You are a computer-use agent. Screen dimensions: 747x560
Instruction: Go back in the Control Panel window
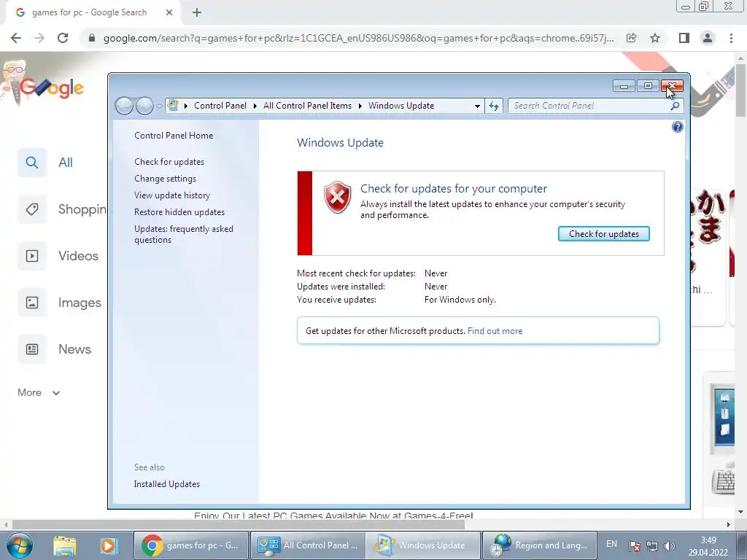(x=124, y=106)
